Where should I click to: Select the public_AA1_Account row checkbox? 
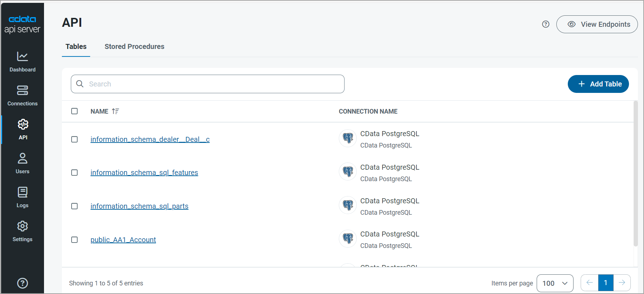[74, 240]
